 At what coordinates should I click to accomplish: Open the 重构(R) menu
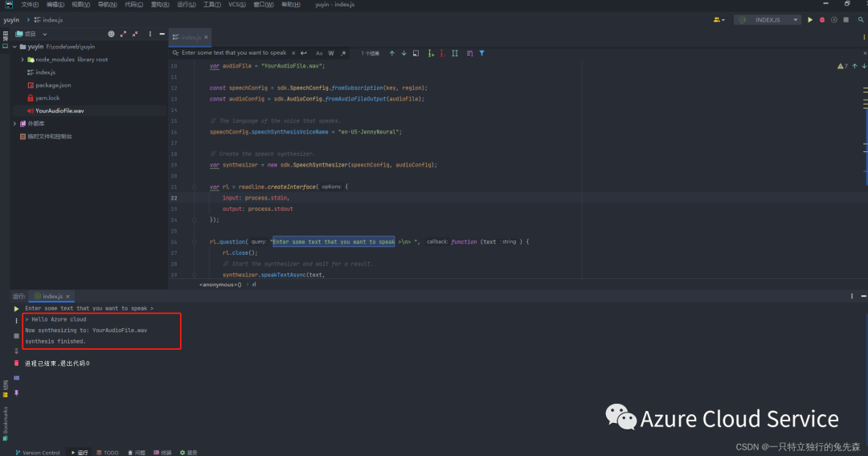click(160, 5)
